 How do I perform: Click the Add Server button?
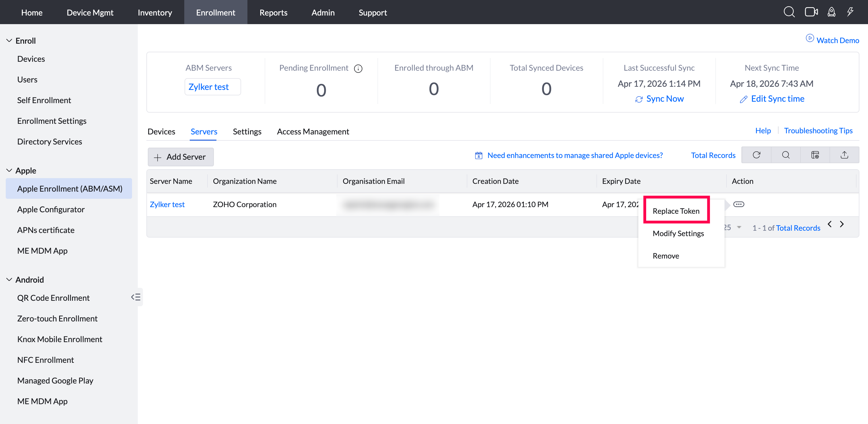(x=180, y=157)
